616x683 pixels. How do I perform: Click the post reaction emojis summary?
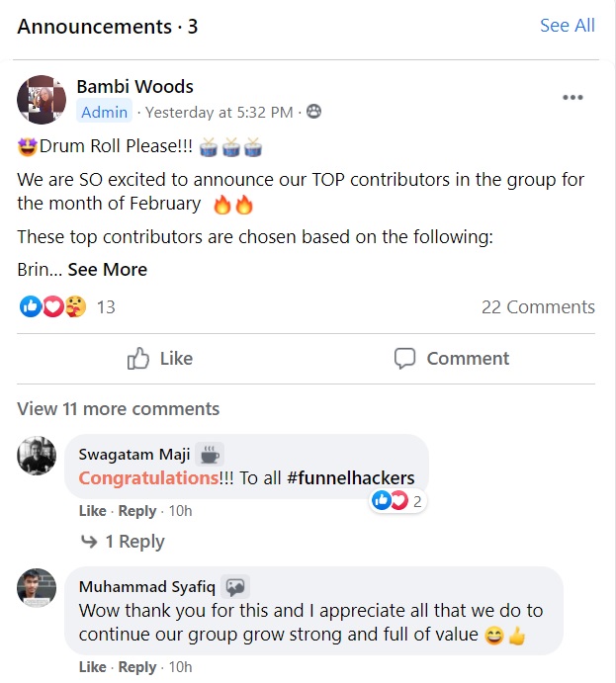53,307
